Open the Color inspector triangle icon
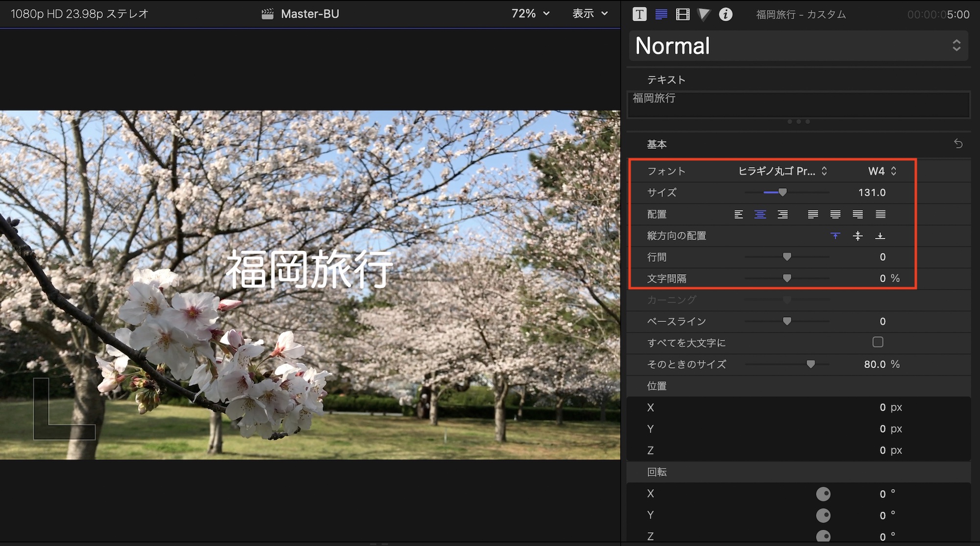 point(704,14)
